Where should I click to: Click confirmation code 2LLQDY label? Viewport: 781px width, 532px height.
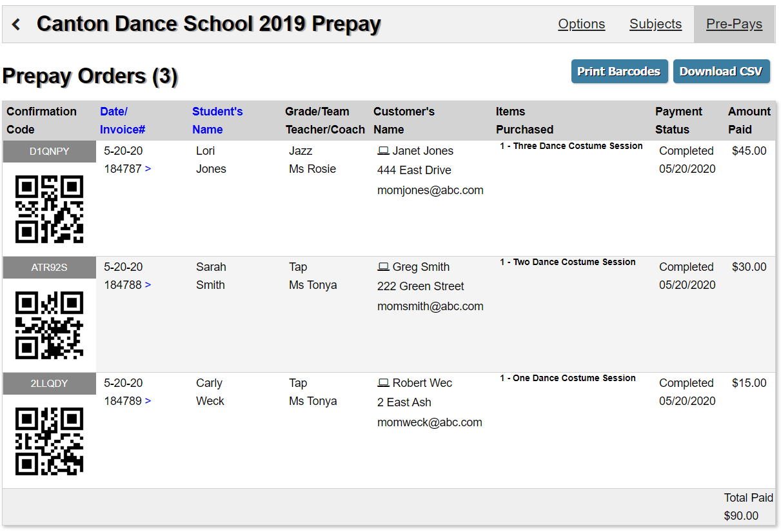(49, 384)
